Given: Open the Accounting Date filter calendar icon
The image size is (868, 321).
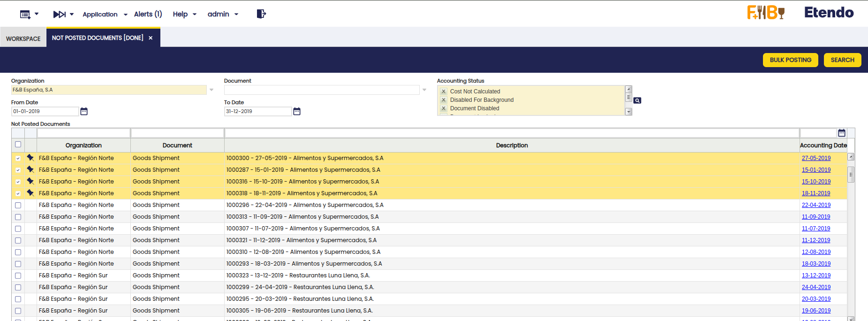Looking at the screenshot, I should pyautogui.click(x=842, y=133).
